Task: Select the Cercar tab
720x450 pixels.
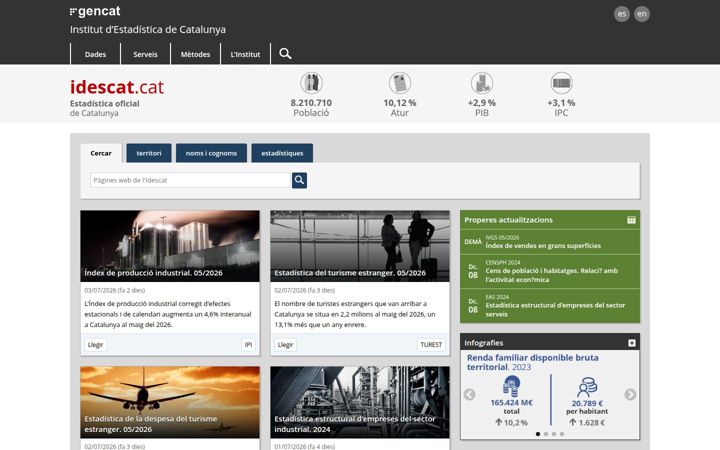Action: click(x=101, y=153)
